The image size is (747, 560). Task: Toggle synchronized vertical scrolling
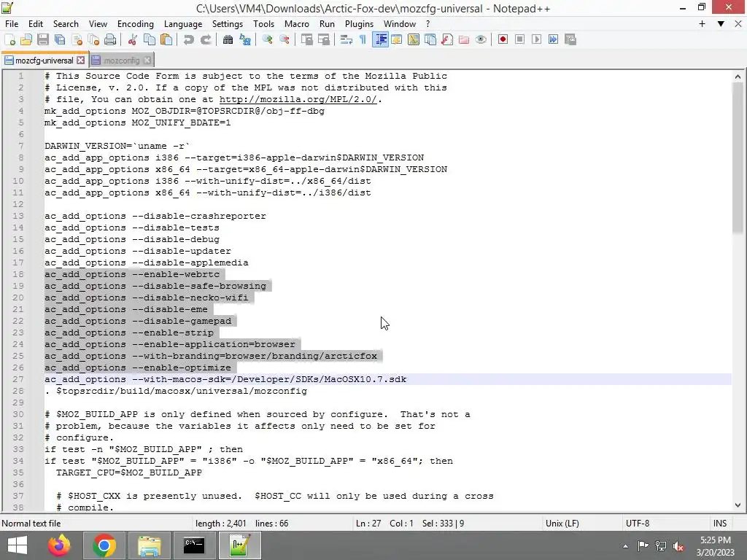(x=307, y=39)
